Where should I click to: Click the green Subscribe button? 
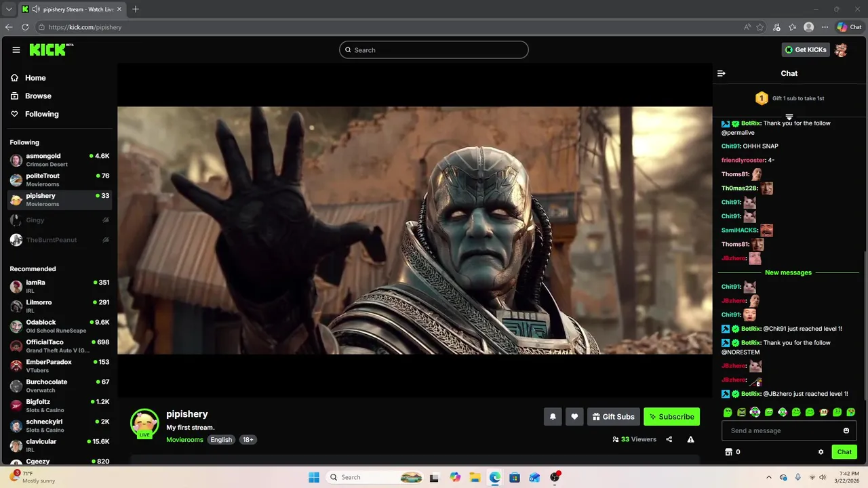[x=671, y=417]
